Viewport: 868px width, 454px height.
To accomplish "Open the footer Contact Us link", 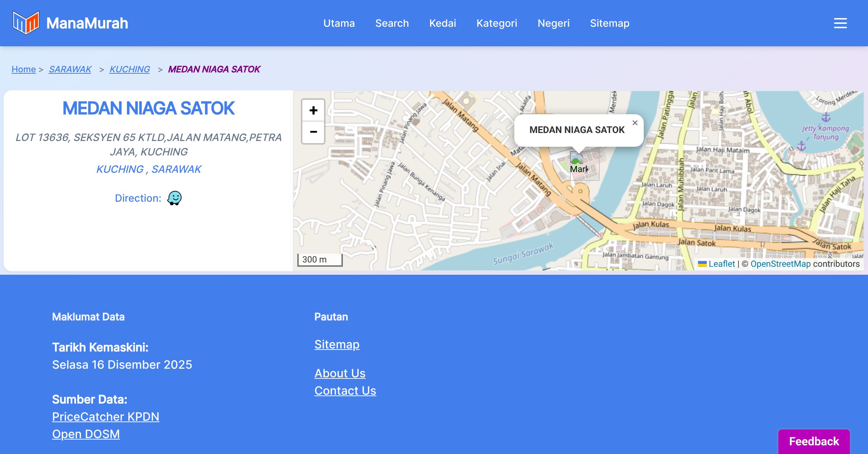I will coord(345,391).
